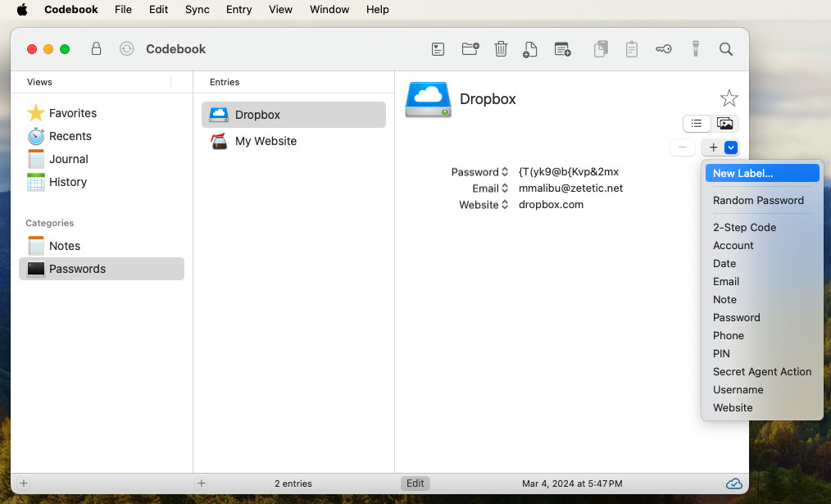Screen dimensions: 831x504
Task: Click the new entry card toolbar icon
Action: (438, 49)
